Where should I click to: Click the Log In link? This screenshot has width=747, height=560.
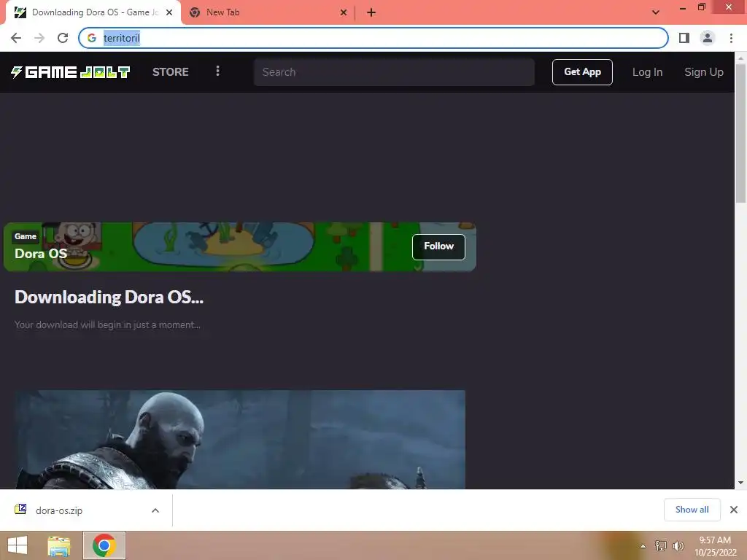pos(648,72)
